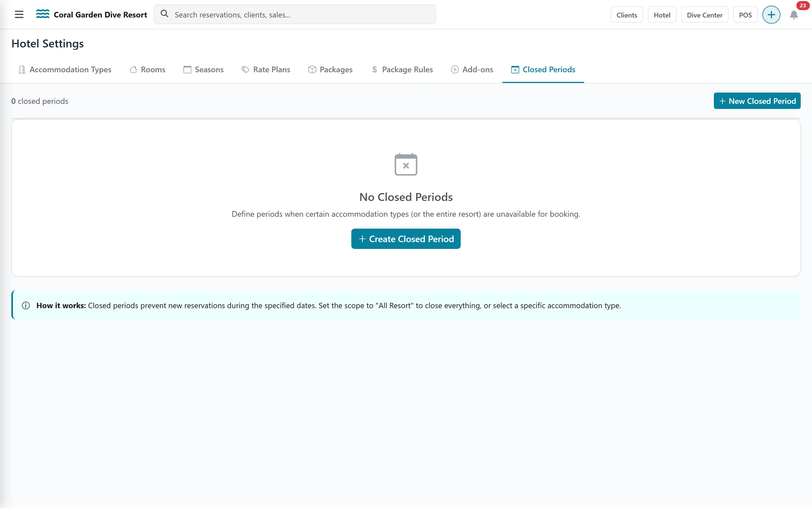Click the New Closed Period button
This screenshot has height=508, width=812.
coord(757,101)
